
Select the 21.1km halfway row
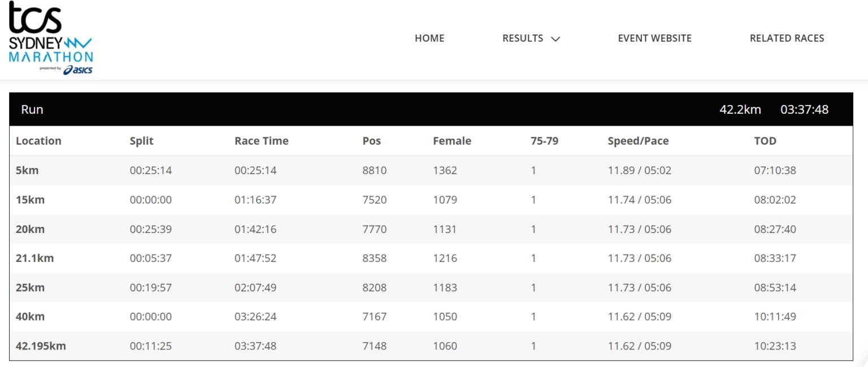click(431, 258)
